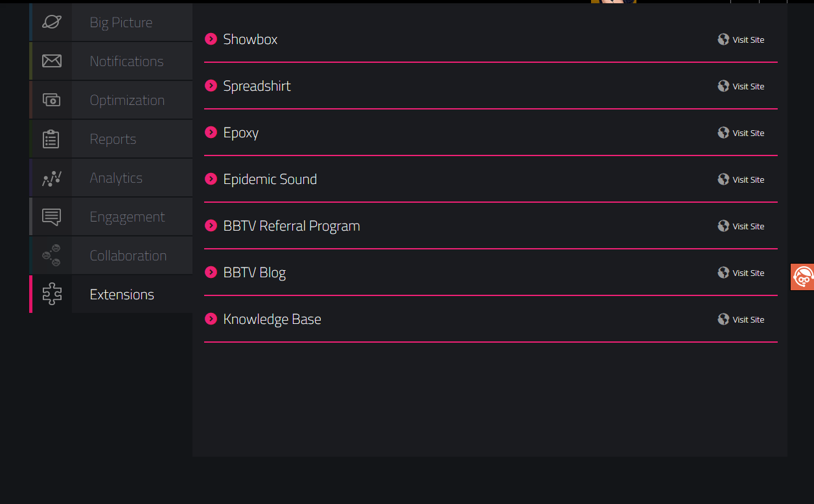
Task: Click the Engagement chat bubble icon
Action: click(52, 216)
